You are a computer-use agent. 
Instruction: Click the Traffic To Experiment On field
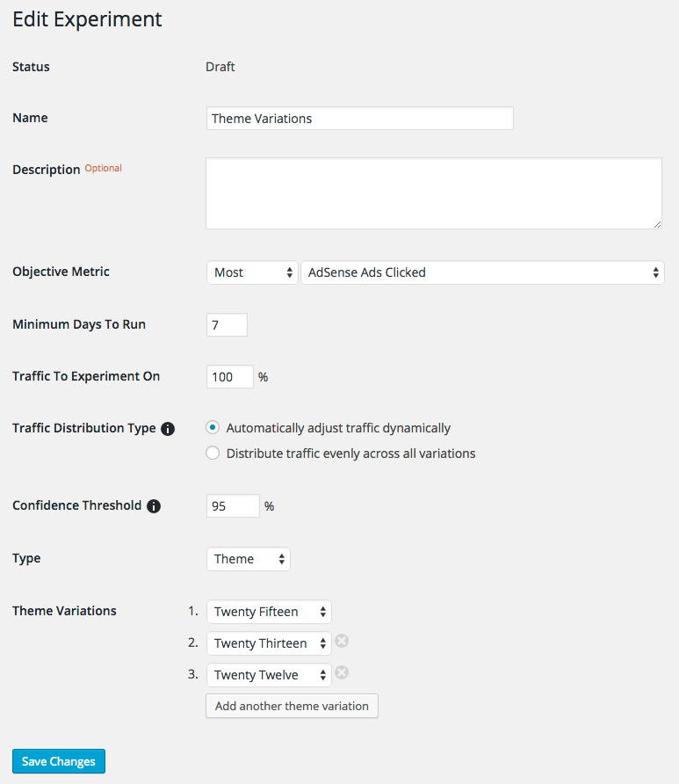[230, 377]
